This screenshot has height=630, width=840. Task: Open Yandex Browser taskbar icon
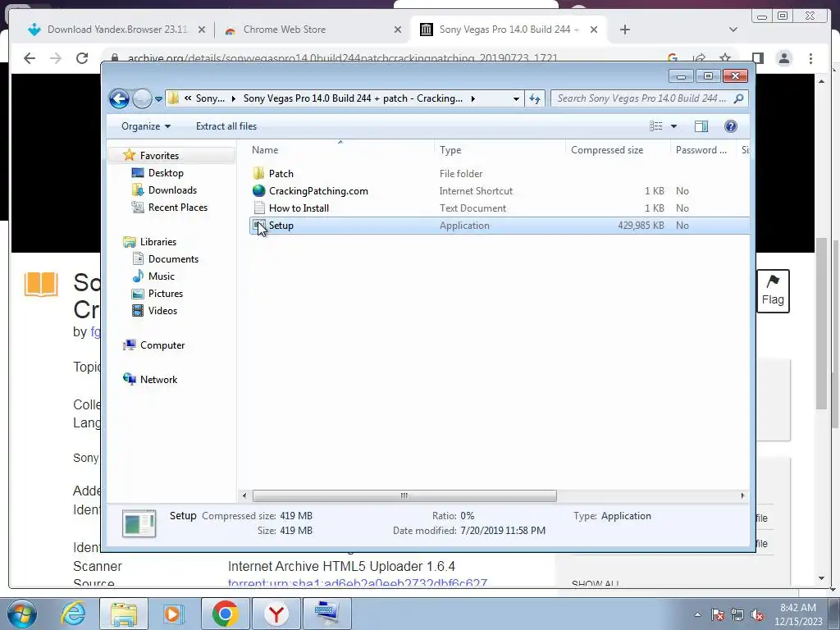(276, 614)
